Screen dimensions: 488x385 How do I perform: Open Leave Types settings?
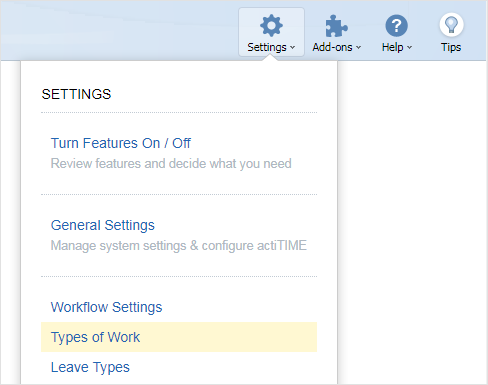(x=90, y=367)
